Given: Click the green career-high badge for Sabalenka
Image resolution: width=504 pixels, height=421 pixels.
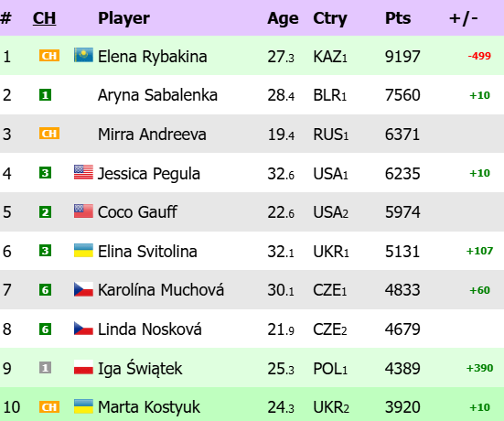Looking at the screenshot, I should [46, 95].
